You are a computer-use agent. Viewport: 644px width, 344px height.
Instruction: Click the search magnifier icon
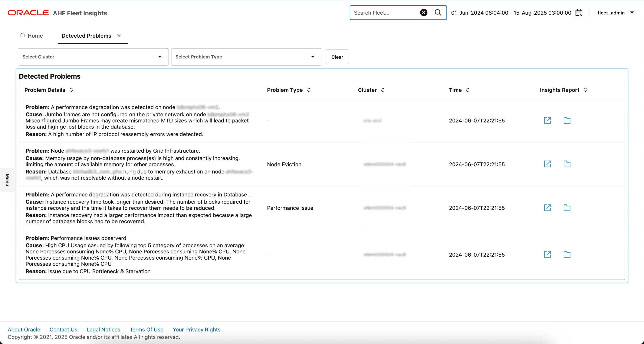438,13
